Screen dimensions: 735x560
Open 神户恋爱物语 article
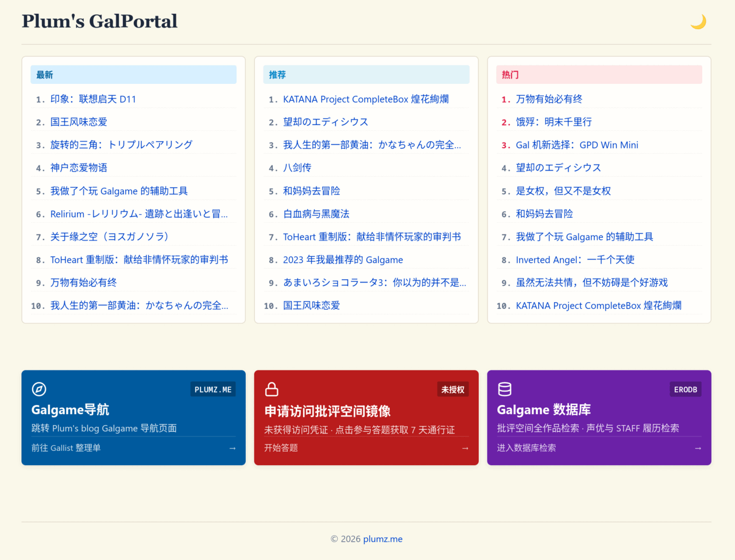pyautogui.click(x=79, y=168)
